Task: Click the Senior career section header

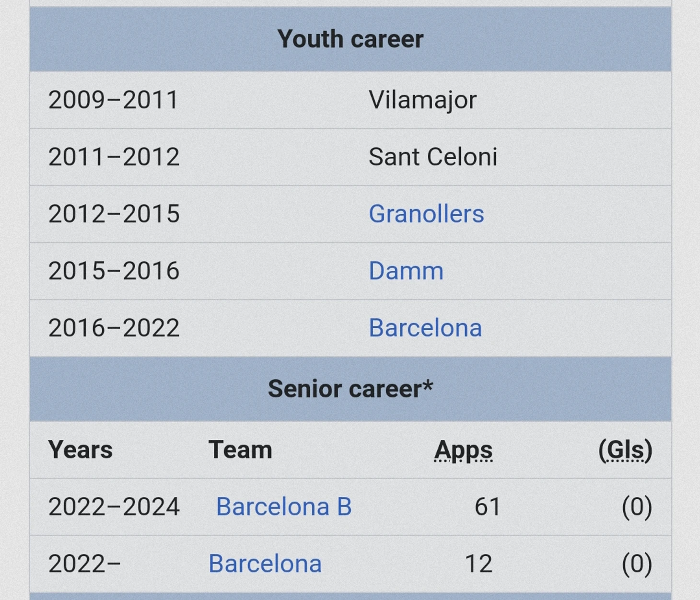Action: (350, 389)
